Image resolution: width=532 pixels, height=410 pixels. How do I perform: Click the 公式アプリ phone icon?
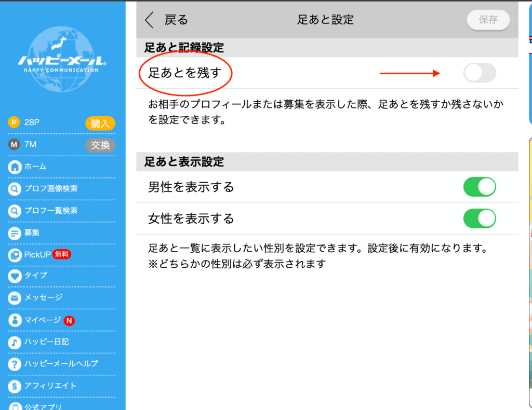[x=15, y=406]
